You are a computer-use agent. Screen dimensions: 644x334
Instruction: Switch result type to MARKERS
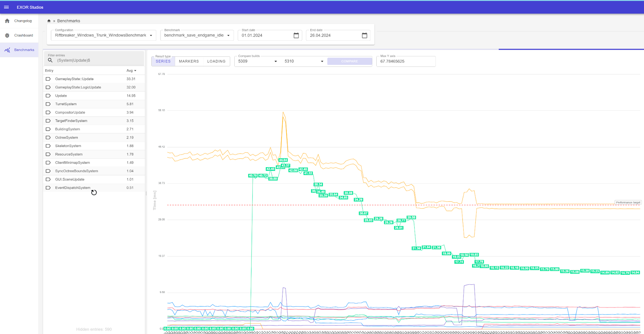[x=189, y=61]
